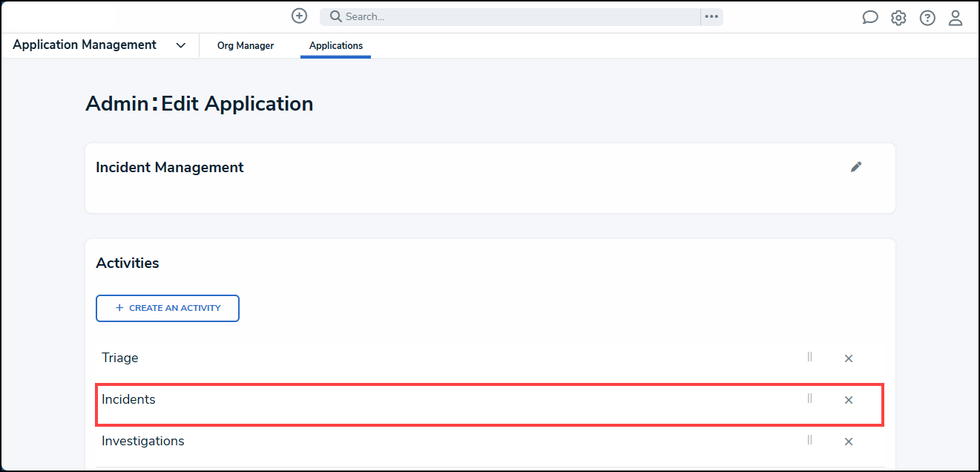This screenshot has height=472, width=980.
Task: Click the drag handle for Triage
Action: (x=809, y=357)
